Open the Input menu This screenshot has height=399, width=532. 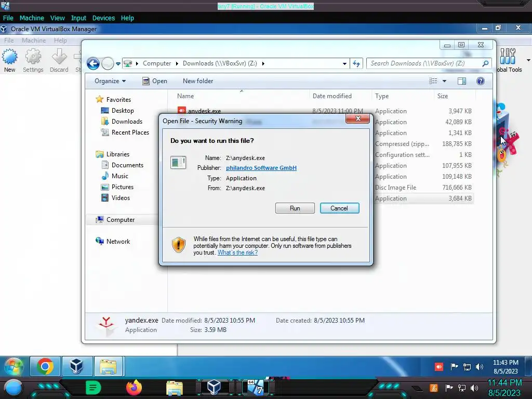pos(78,18)
